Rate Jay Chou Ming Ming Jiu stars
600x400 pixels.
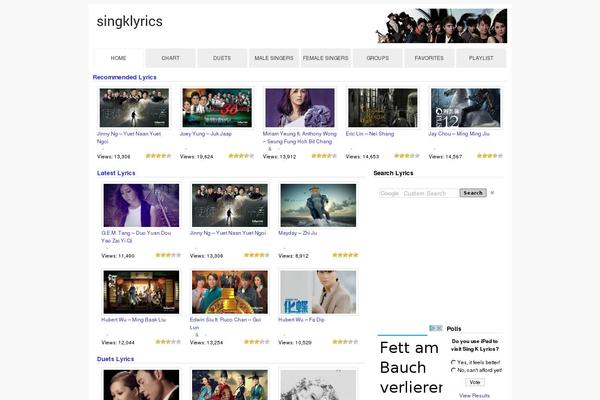point(490,156)
